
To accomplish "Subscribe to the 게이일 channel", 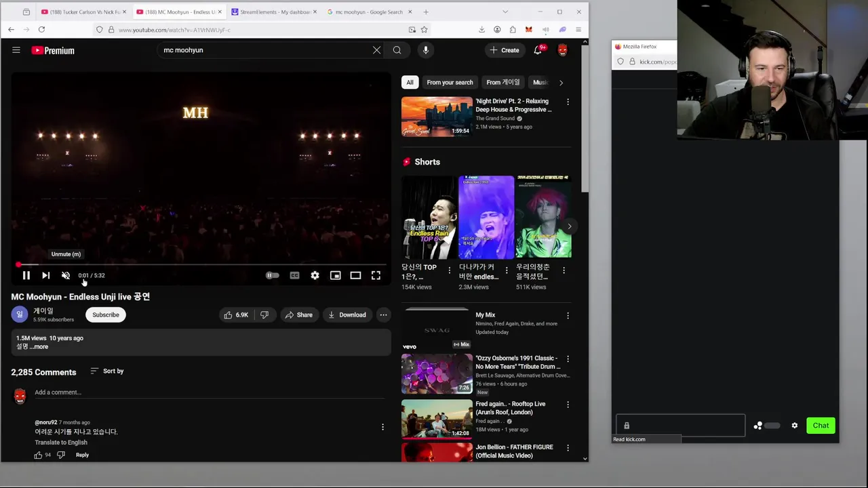I will [x=105, y=314].
